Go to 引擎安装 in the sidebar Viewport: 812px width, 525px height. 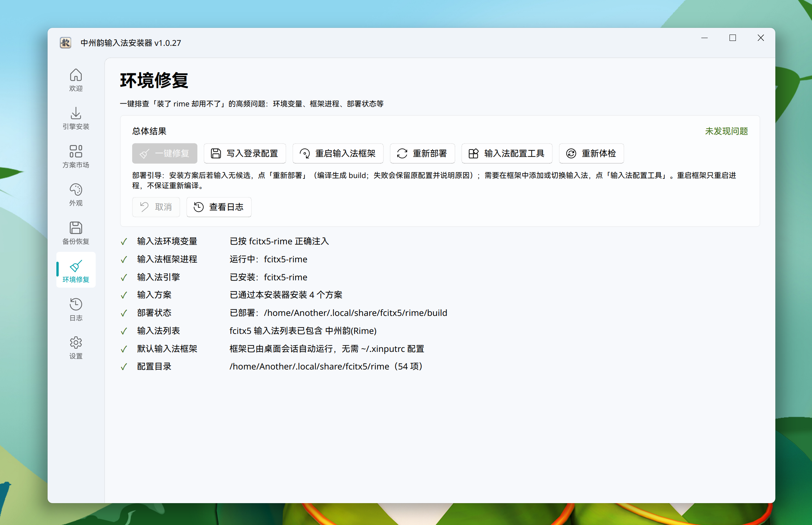pos(76,118)
